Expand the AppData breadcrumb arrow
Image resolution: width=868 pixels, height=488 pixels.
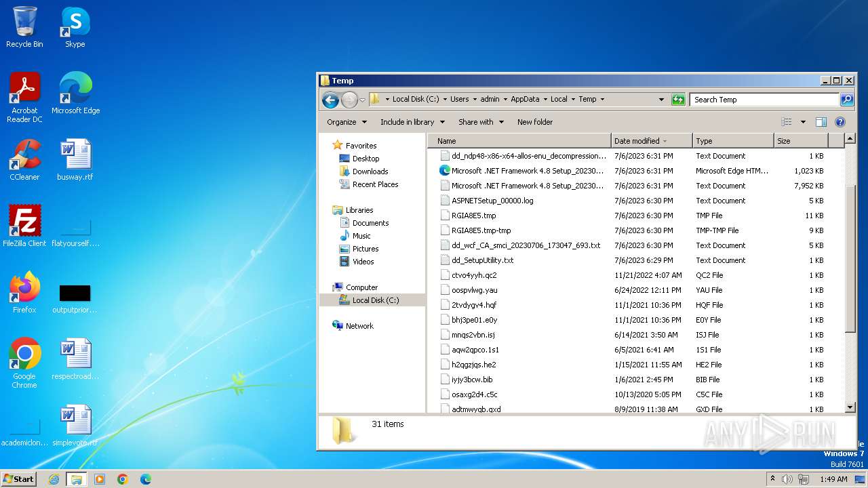coord(545,99)
